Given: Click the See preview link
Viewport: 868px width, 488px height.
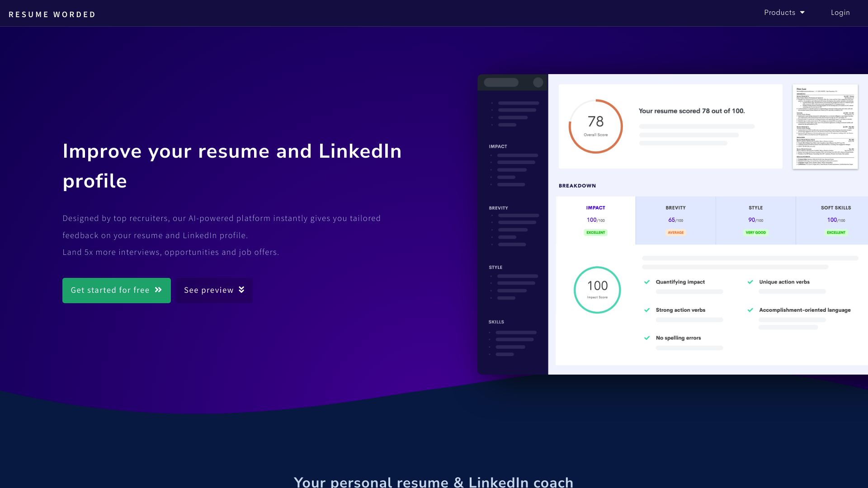Looking at the screenshot, I should pyautogui.click(x=214, y=290).
